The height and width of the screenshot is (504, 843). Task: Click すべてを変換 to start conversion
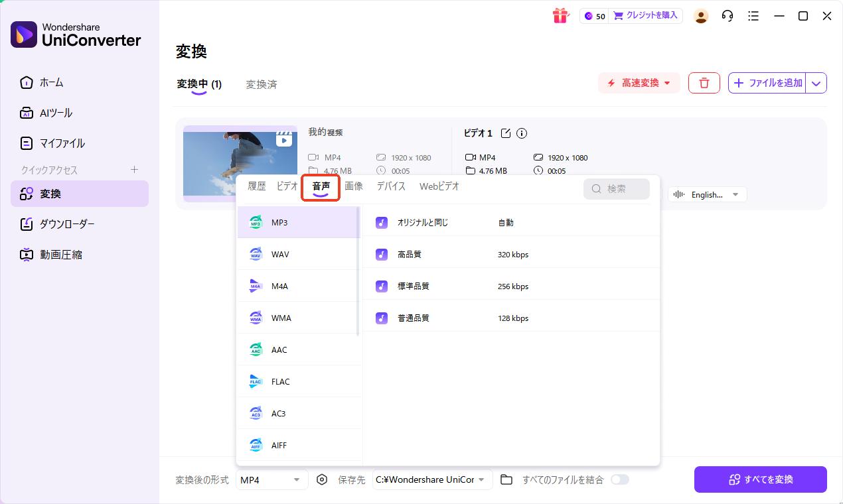coord(760,479)
